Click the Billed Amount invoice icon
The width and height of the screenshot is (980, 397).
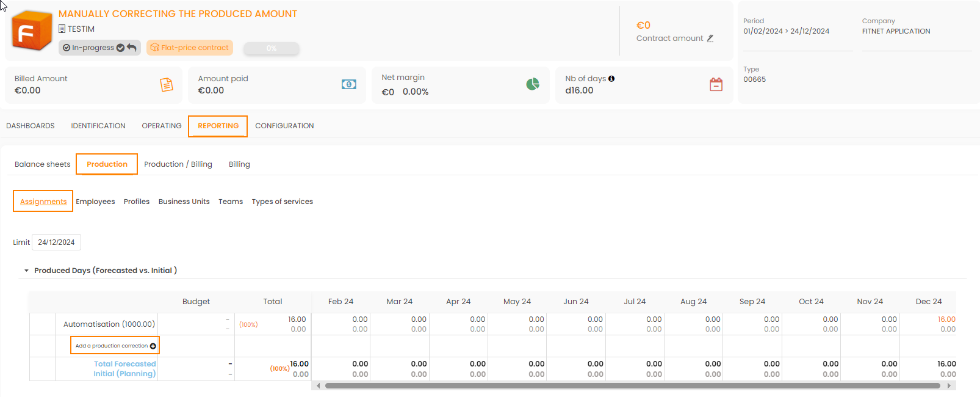click(x=166, y=85)
